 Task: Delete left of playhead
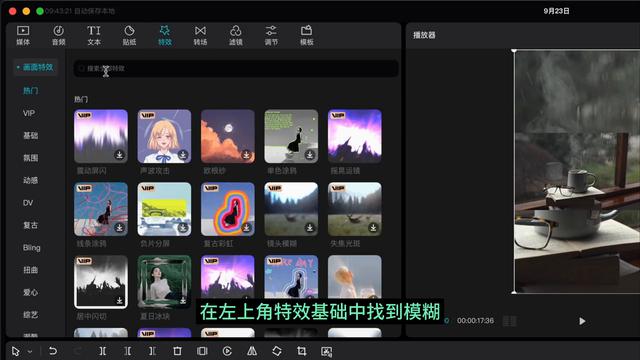(x=128, y=351)
